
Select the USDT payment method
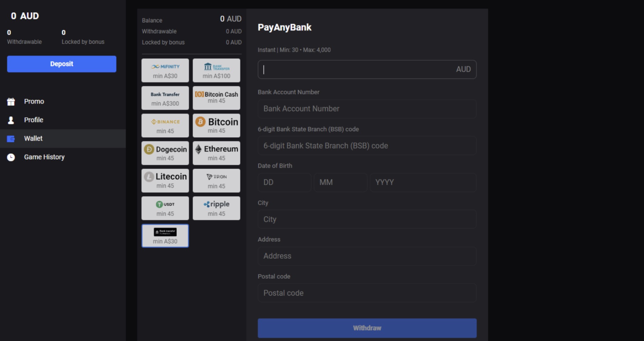pyautogui.click(x=165, y=208)
